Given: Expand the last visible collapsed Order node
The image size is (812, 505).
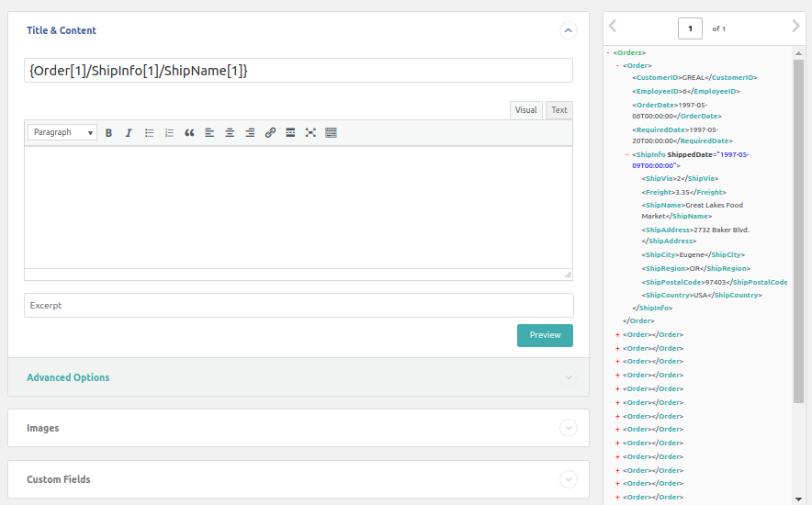Looking at the screenshot, I should [x=618, y=498].
